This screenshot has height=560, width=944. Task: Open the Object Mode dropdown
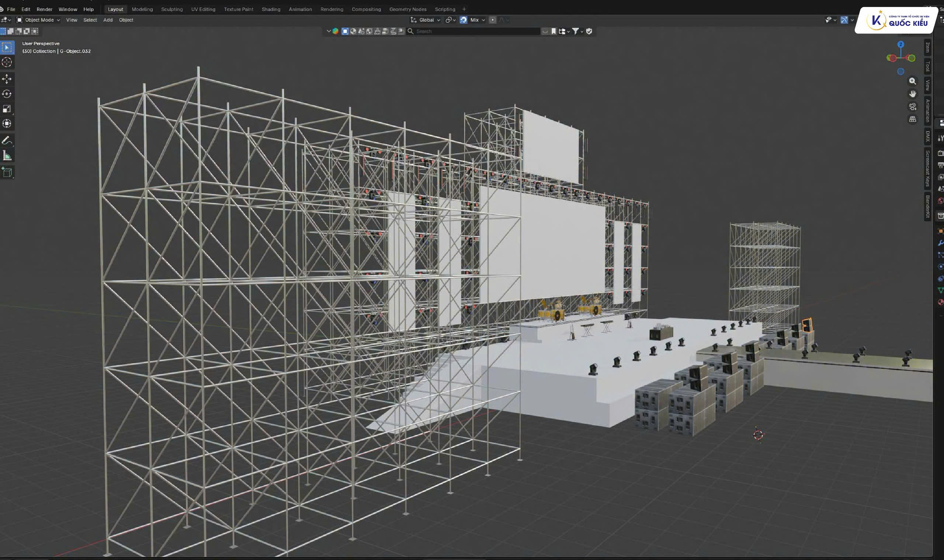pos(38,20)
